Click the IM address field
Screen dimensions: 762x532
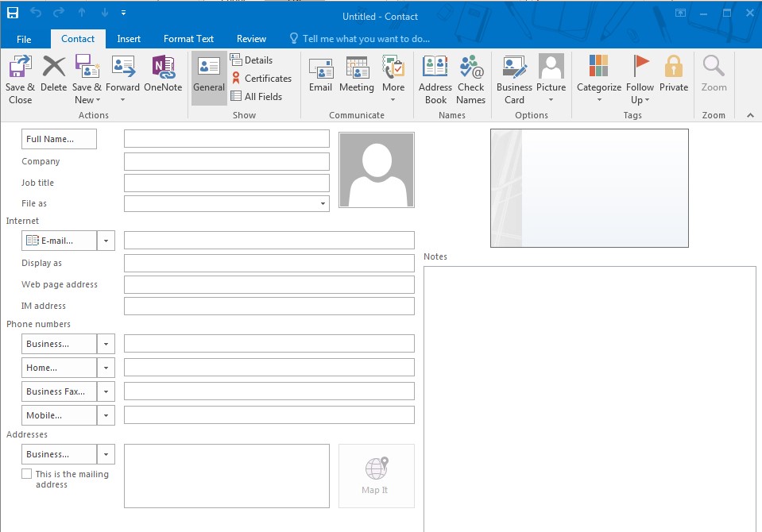(269, 306)
